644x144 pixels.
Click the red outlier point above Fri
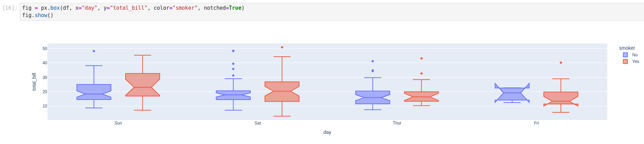click(561, 63)
